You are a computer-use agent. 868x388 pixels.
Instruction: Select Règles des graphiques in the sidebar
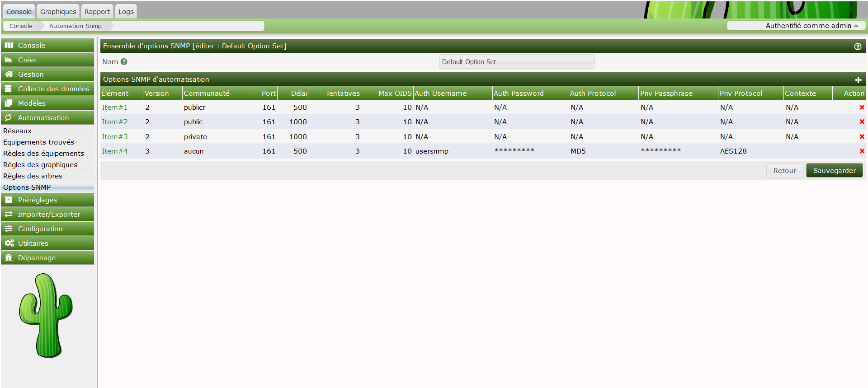coord(40,165)
